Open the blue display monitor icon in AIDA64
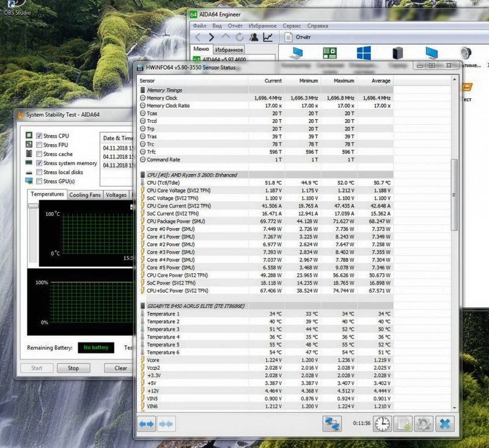 tap(432, 53)
